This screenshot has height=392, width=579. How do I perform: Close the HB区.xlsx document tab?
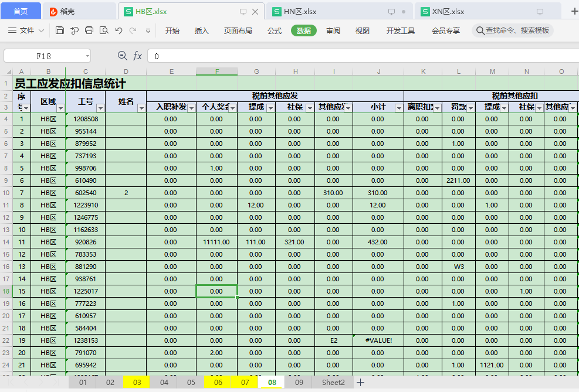click(255, 12)
